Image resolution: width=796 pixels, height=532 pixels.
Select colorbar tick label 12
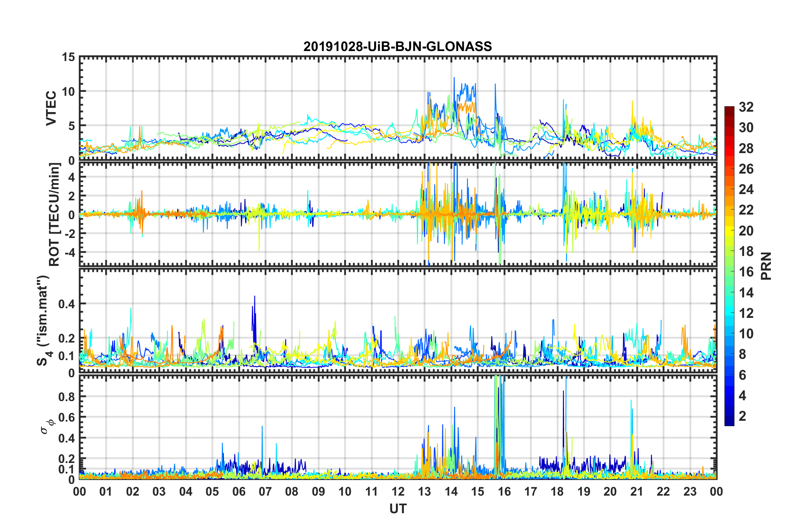(x=746, y=313)
